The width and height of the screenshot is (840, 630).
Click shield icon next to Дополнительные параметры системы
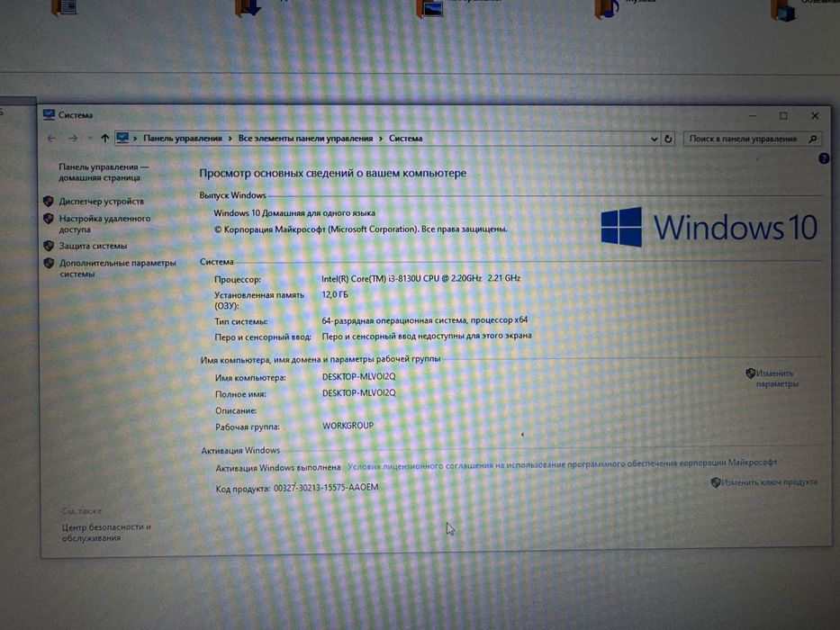pyautogui.click(x=49, y=263)
